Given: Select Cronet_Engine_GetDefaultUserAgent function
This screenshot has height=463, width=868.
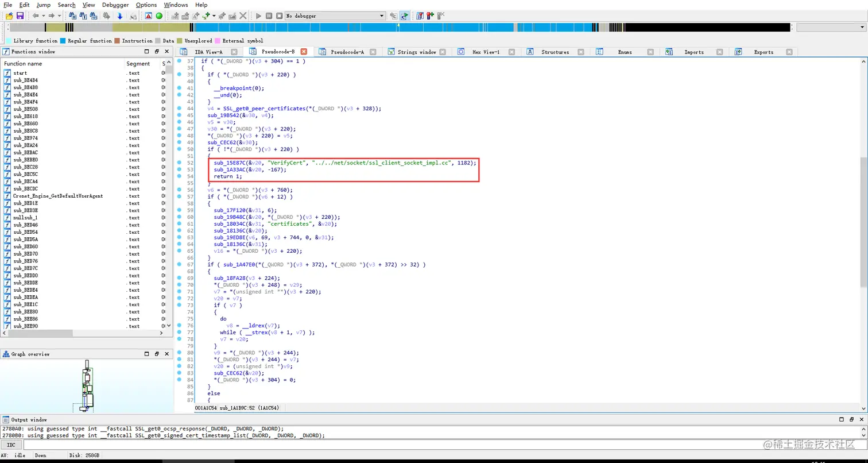Looking at the screenshot, I should point(83,196).
